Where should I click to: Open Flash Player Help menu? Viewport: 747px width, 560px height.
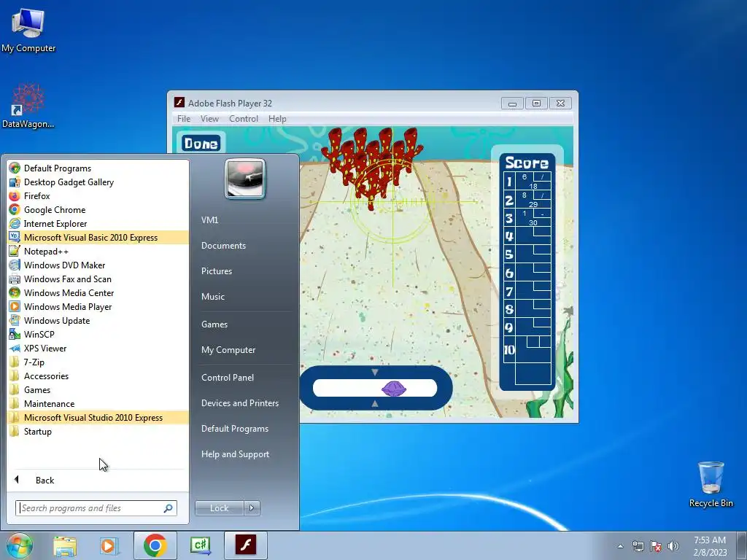click(x=277, y=119)
